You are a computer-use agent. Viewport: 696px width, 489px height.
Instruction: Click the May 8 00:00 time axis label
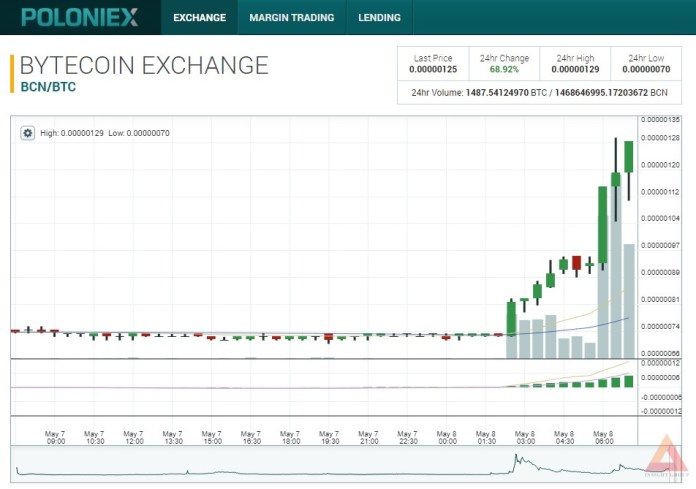pyautogui.click(x=447, y=438)
